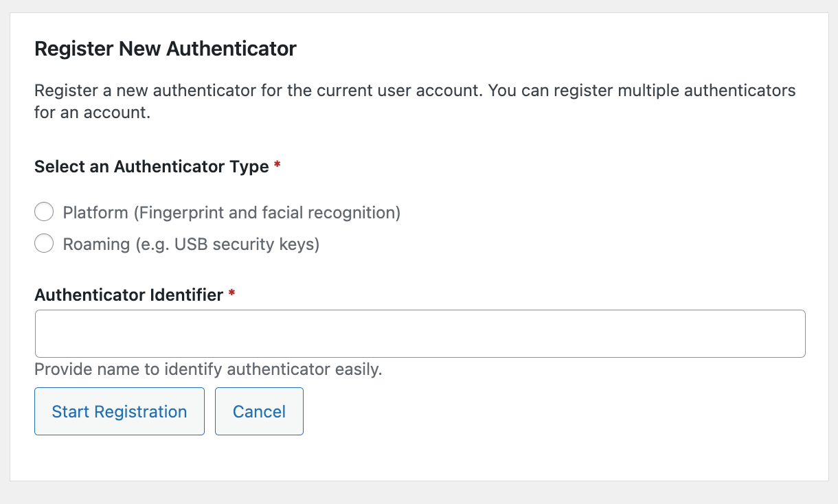Click the Roaming option's descriptive text
Image resolution: width=838 pixels, height=504 pixels.
click(191, 243)
